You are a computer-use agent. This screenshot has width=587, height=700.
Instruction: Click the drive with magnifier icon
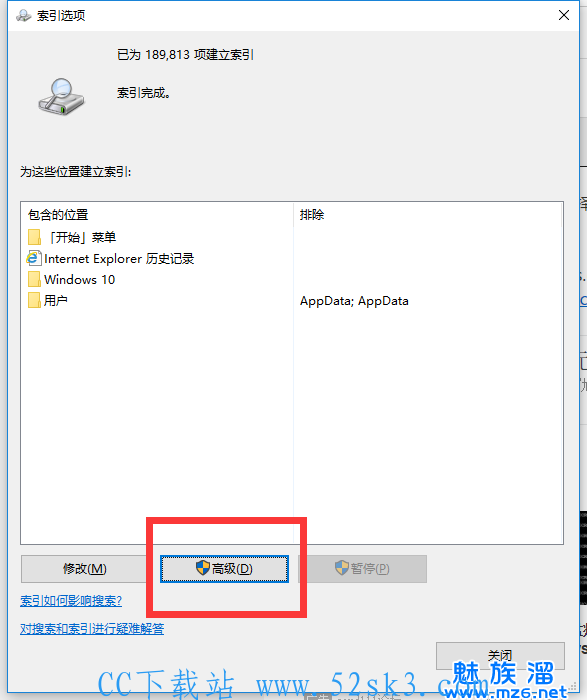[61, 97]
